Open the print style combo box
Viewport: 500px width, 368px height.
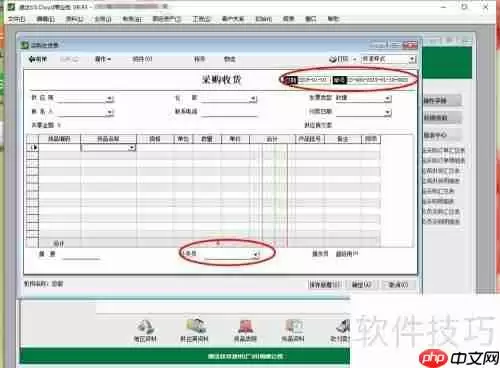(x=388, y=59)
